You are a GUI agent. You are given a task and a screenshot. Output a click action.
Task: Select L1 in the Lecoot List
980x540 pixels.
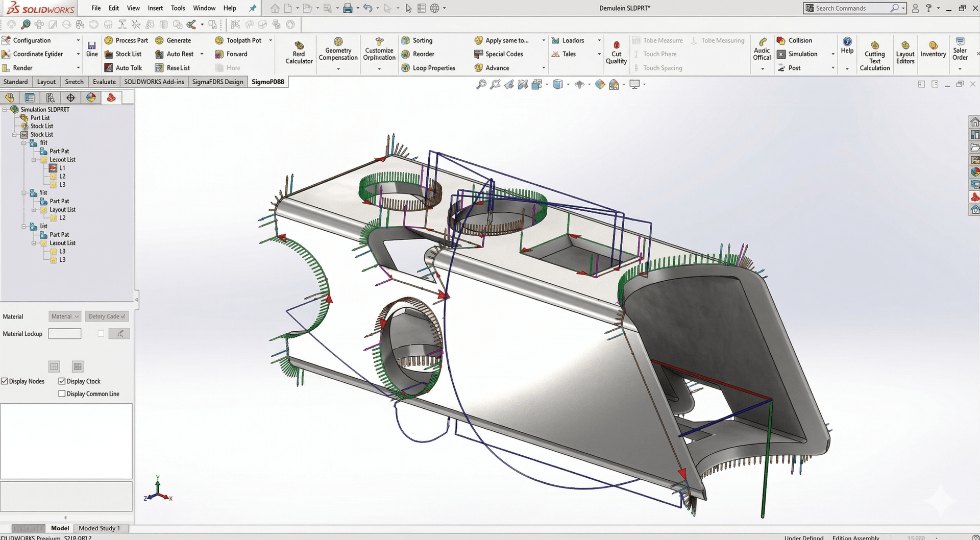tap(58, 168)
